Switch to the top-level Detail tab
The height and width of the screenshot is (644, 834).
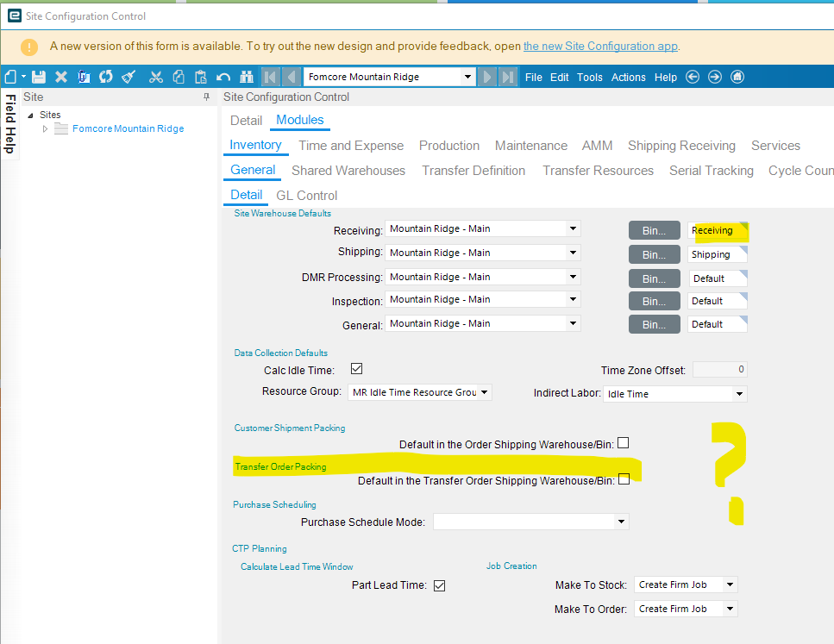click(x=247, y=121)
